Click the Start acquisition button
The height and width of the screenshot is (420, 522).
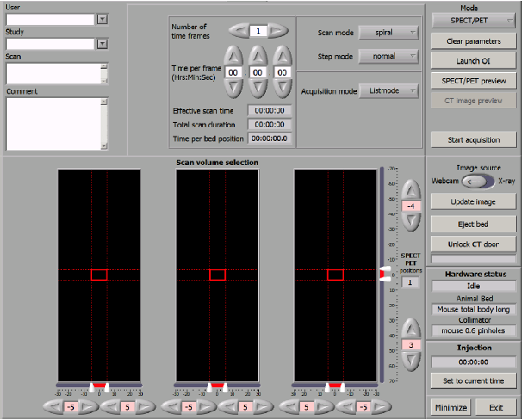pyautogui.click(x=472, y=139)
